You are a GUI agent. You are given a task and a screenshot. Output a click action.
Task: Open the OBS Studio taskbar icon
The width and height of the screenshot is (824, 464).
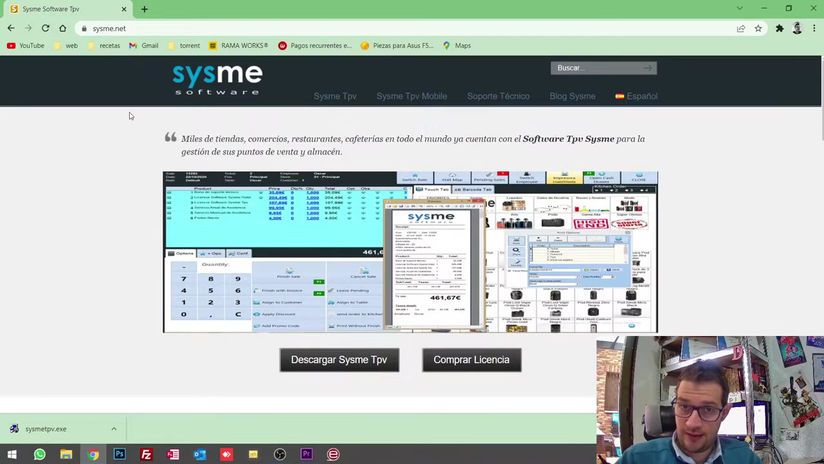pyautogui.click(x=280, y=454)
